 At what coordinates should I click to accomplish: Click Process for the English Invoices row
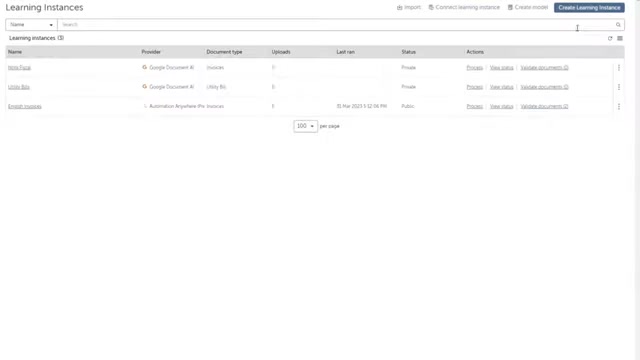(x=475, y=107)
